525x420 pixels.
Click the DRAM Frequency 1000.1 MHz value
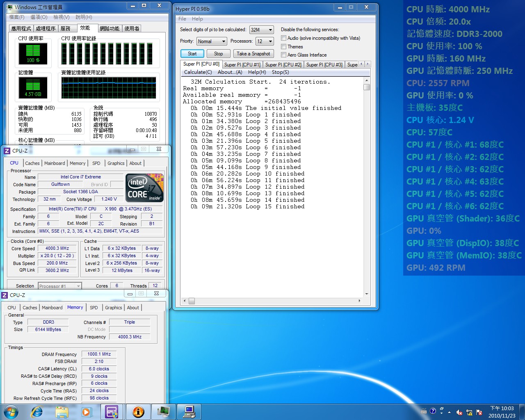[99, 354]
